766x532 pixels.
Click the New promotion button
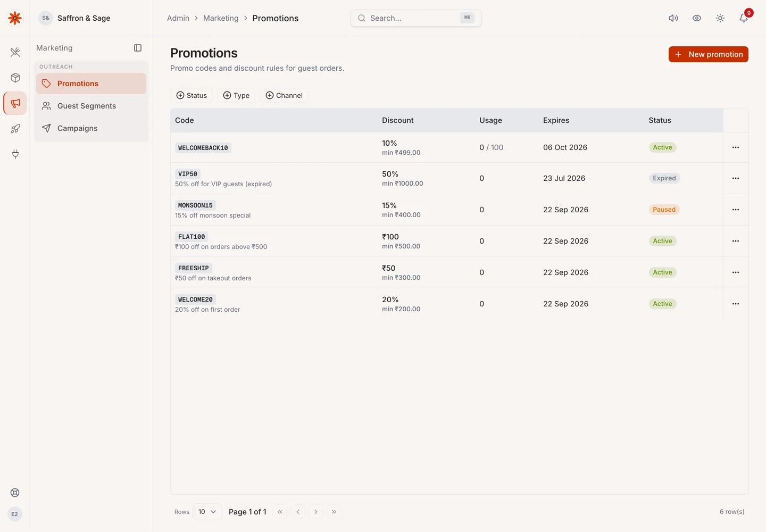(709, 54)
